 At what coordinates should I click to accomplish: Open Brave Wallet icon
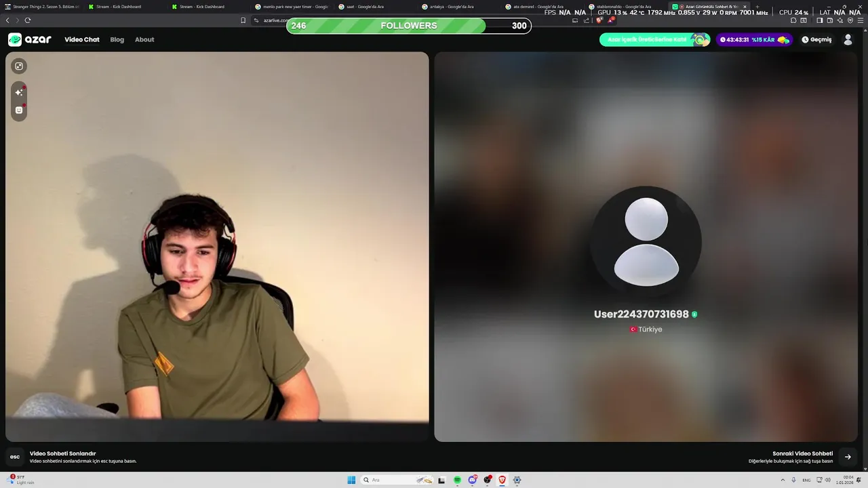pos(829,20)
